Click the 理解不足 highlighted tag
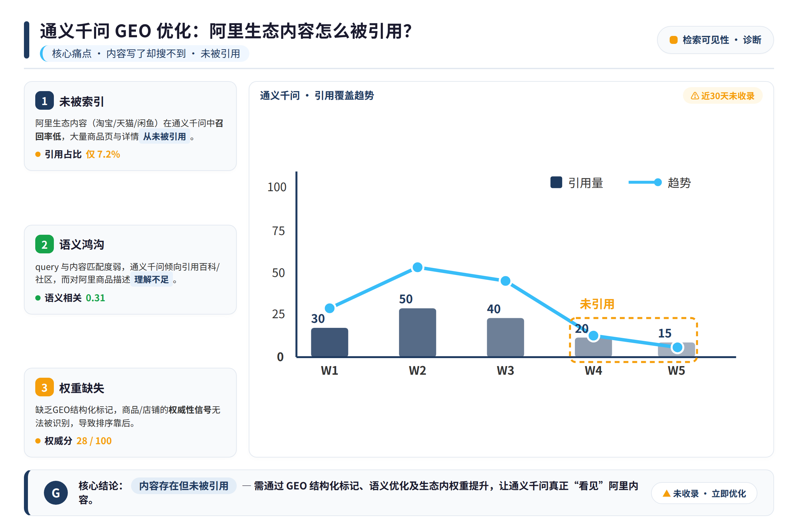This screenshot has width=798, height=532. 152,280
